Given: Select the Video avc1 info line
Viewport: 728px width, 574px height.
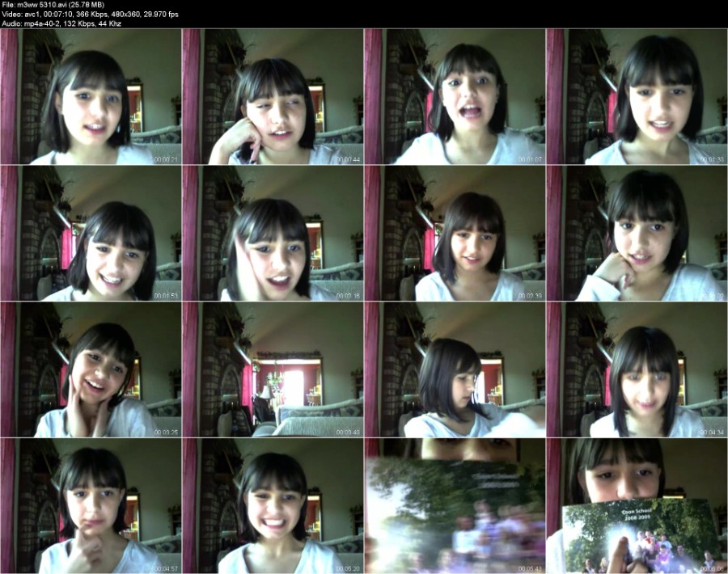Looking at the screenshot, I should pyautogui.click(x=90, y=14).
